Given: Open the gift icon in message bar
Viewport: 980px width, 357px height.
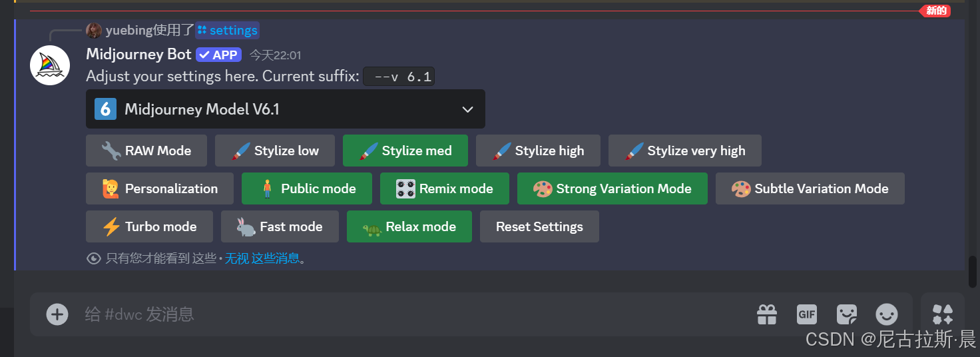Looking at the screenshot, I should pos(767,314).
